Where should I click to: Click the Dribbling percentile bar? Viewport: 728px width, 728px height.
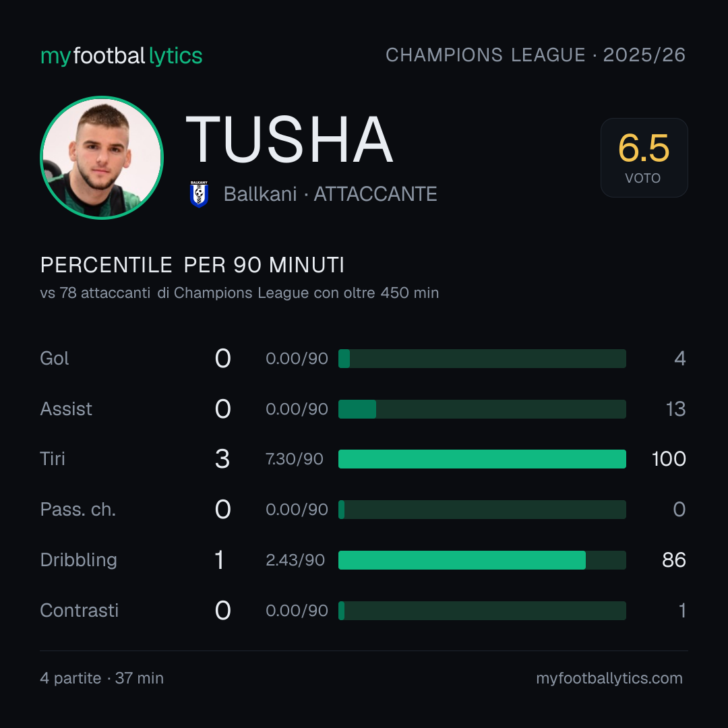482,560
